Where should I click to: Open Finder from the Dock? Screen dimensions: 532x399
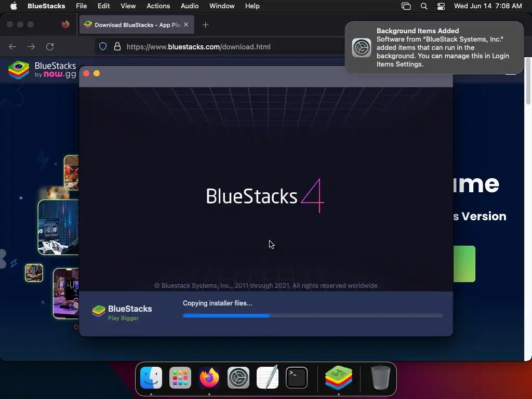(x=151, y=378)
